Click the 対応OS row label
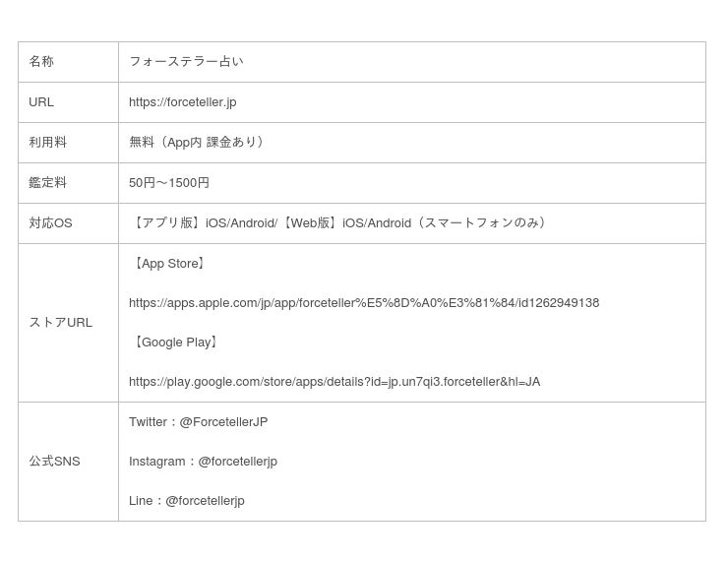 50,223
